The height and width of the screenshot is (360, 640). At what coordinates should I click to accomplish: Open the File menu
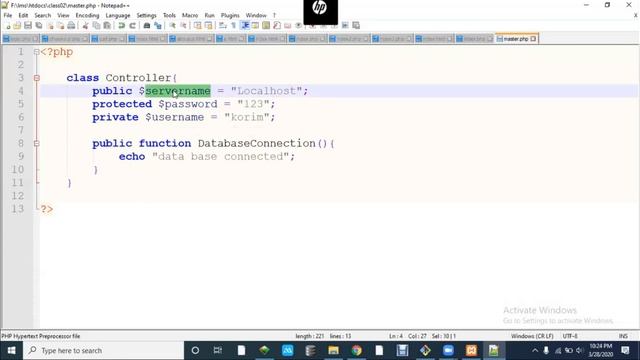(8, 16)
